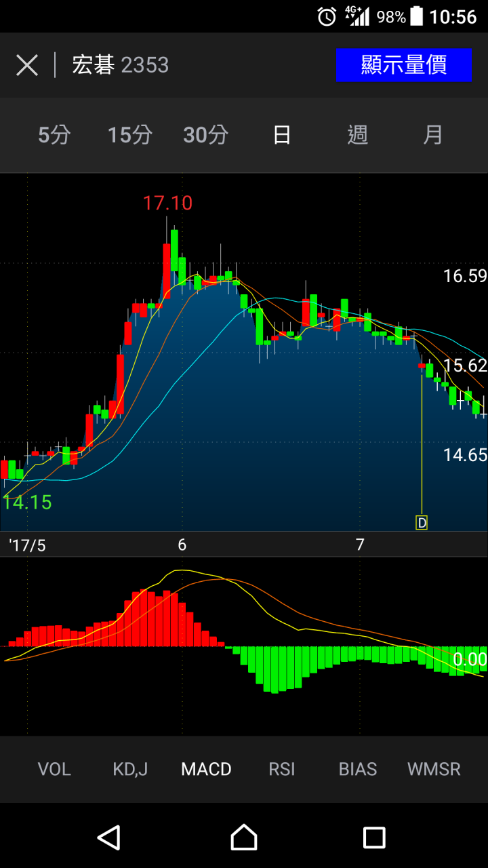488x868 pixels.
Task: Show the WMSR indicator
Action: click(434, 769)
